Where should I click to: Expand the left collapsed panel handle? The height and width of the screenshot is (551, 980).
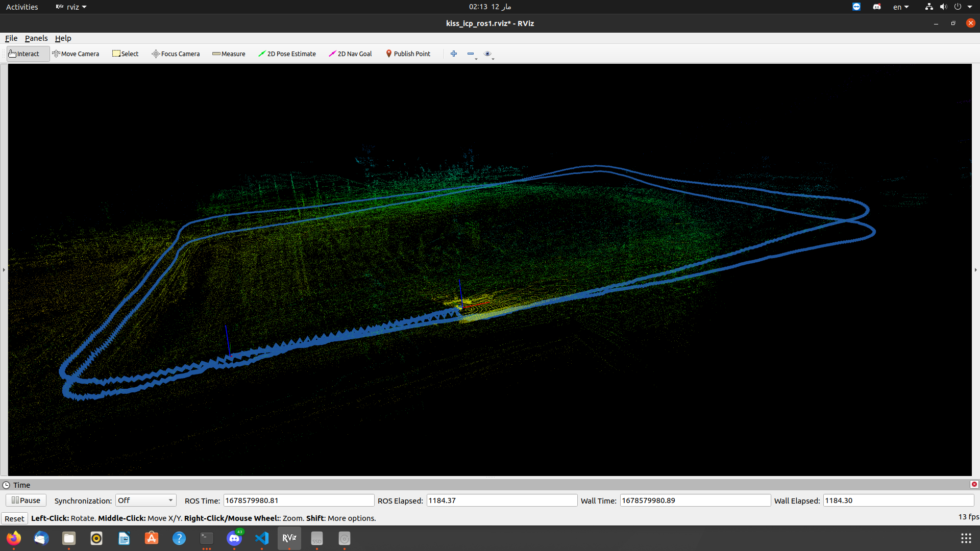coord(4,270)
